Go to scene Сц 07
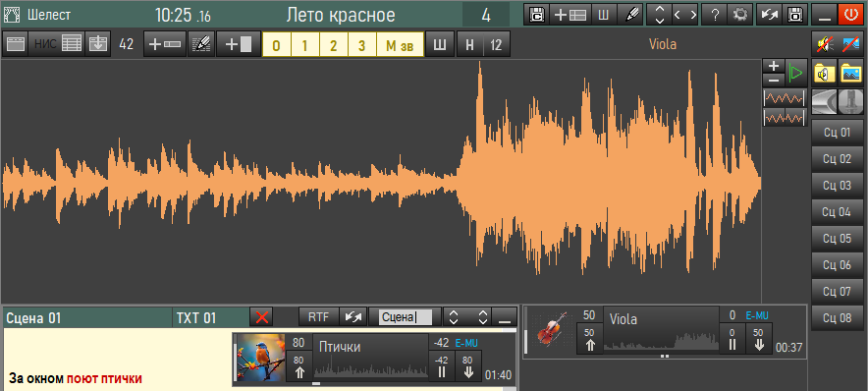The image size is (868, 391). 837,292
